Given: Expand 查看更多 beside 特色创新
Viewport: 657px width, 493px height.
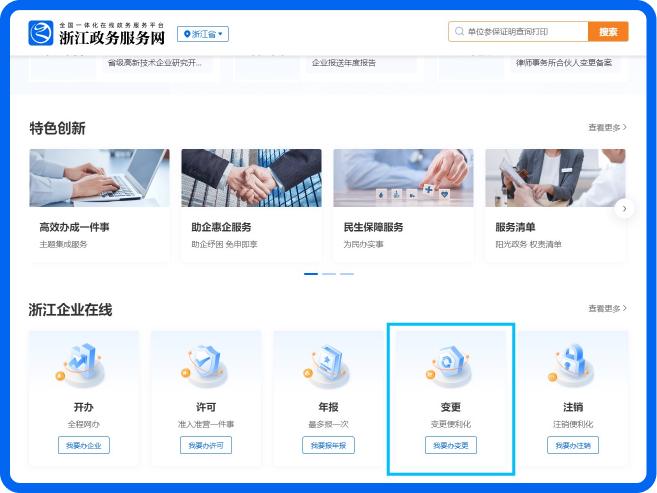Looking at the screenshot, I should coord(607,127).
